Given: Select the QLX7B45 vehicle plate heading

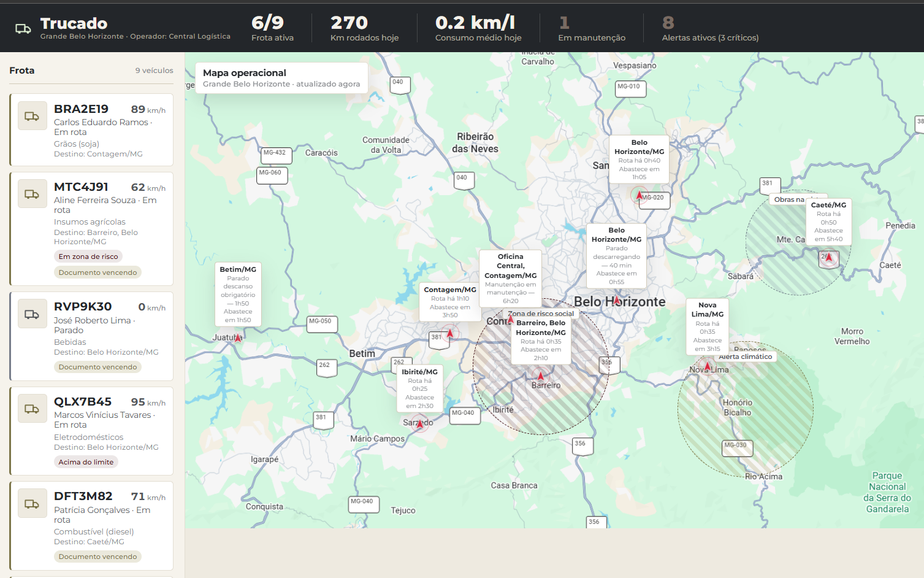Looking at the screenshot, I should [83, 401].
